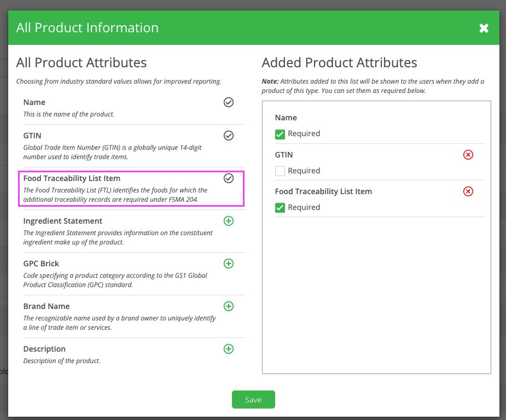Add the Ingredient Statement attribute
Image resolution: width=506 pixels, height=420 pixels.
(229, 221)
